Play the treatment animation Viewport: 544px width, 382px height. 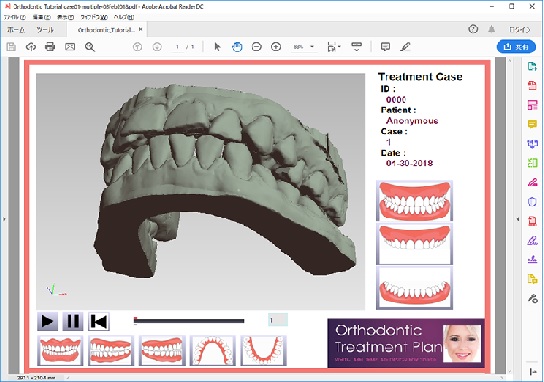[x=48, y=321]
